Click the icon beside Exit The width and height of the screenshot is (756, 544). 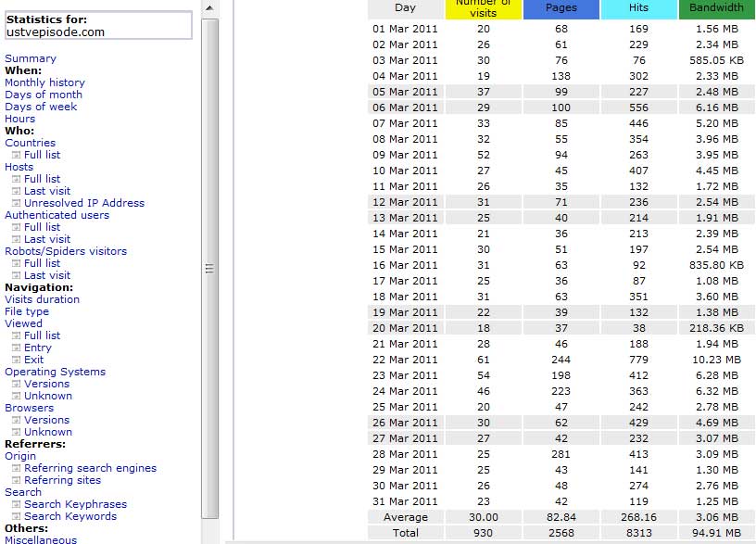(x=17, y=360)
